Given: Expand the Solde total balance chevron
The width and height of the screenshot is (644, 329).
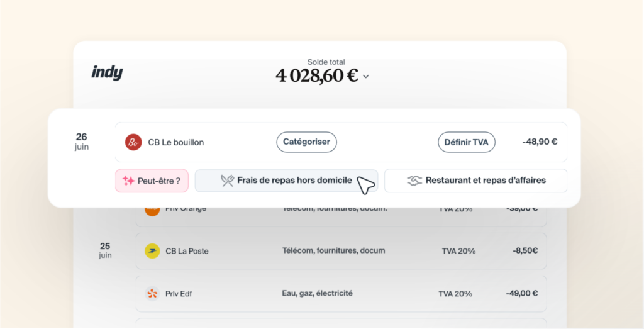Looking at the screenshot, I should tap(365, 76).
